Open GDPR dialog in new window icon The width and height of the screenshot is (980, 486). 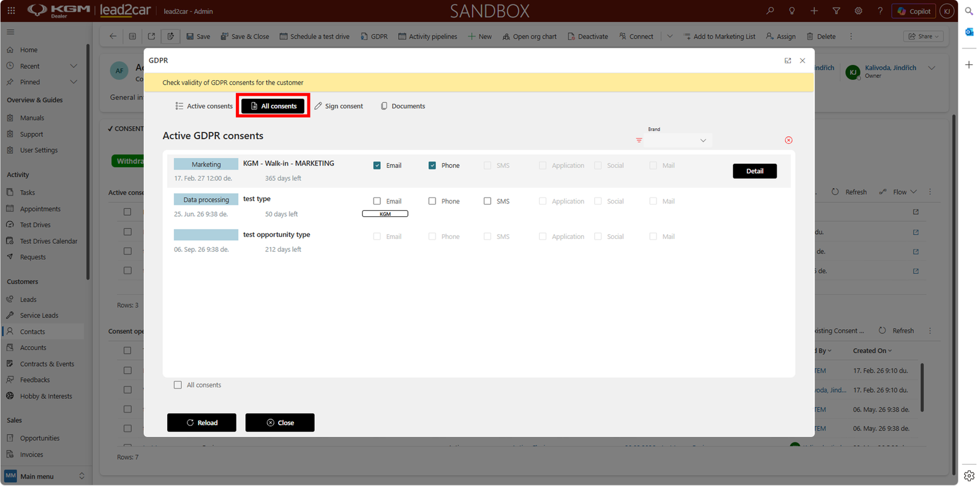pyautogui.click(x=788, y=61)
